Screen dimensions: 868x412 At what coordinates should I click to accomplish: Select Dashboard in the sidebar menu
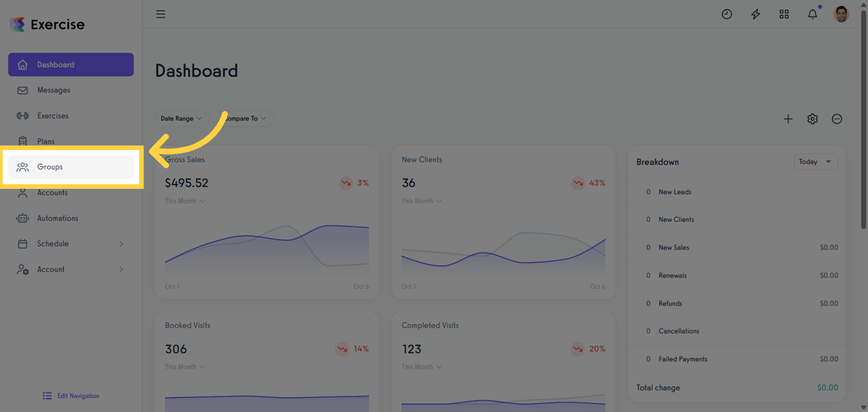click(x=55, y=64)
